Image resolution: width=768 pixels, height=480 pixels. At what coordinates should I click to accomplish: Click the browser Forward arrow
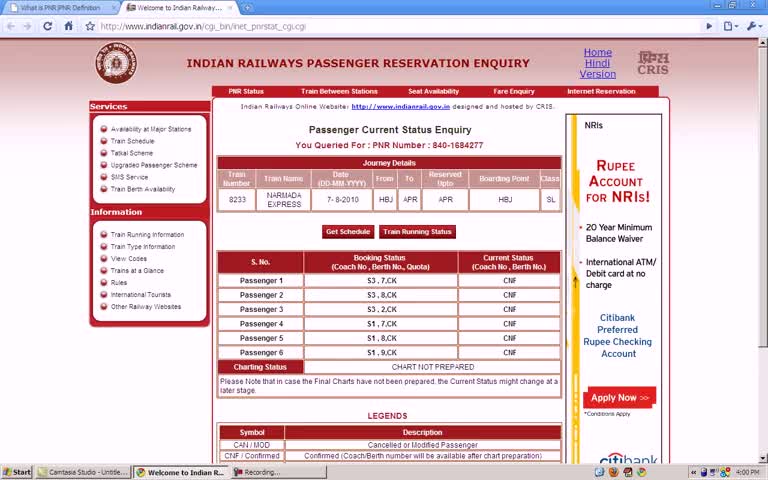click(x=28, y=26)
